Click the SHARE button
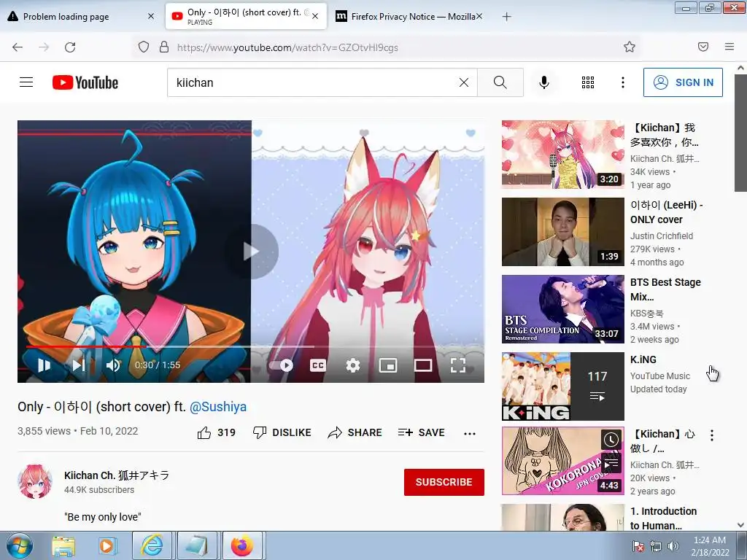 (x=355, y=432)
